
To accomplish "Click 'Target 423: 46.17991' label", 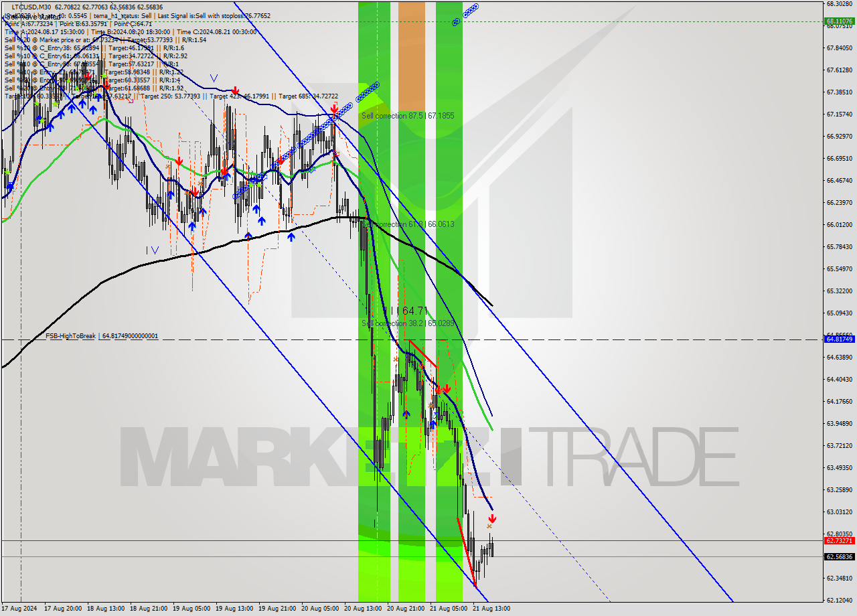I will [x=240, y=96].
